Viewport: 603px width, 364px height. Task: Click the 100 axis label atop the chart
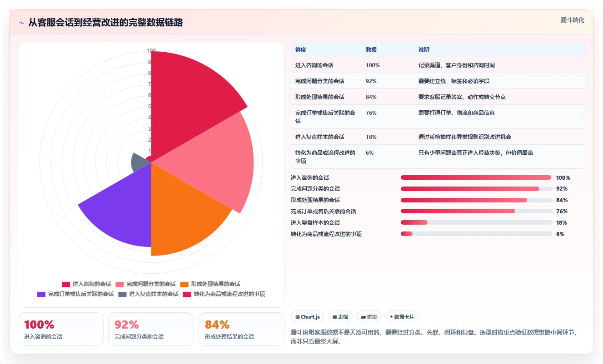151,51
